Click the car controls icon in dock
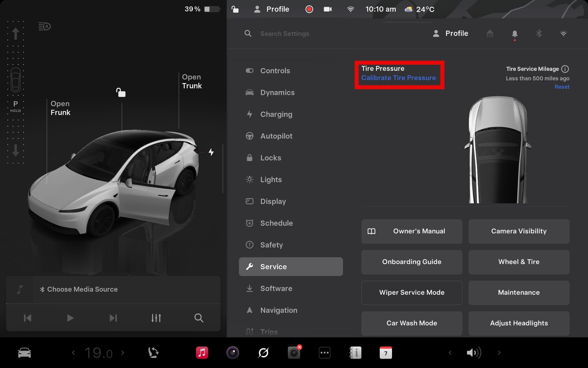Screen dimensions: 588x368 click(x=24, y=352)
